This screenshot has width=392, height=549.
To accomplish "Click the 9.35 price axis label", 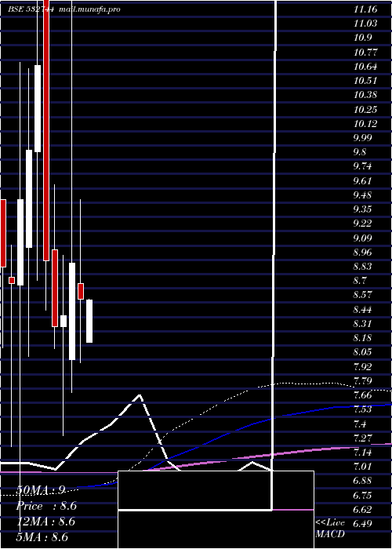I will tap(363, 209).
